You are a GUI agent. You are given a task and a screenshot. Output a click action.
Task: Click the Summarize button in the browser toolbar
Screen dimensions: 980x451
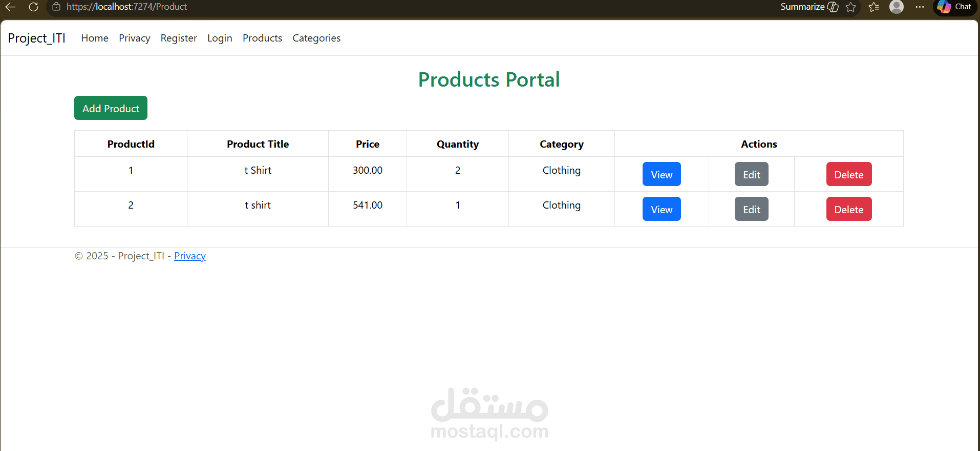(x=809, y=7)
